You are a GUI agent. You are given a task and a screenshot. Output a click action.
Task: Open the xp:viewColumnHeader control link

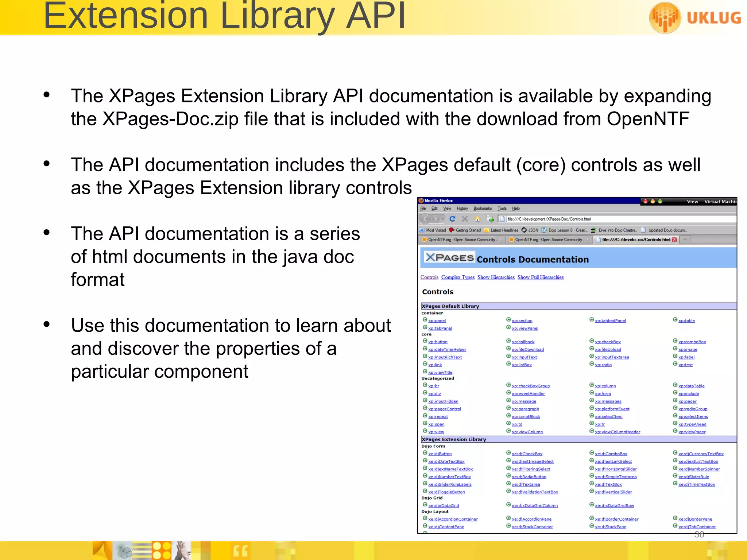pos(618,432)
